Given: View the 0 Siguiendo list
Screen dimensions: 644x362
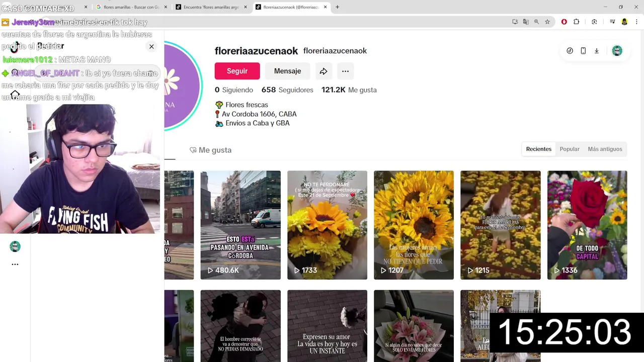Looking at the screenshot, I should pyautogui.click(x=234, y=90).
